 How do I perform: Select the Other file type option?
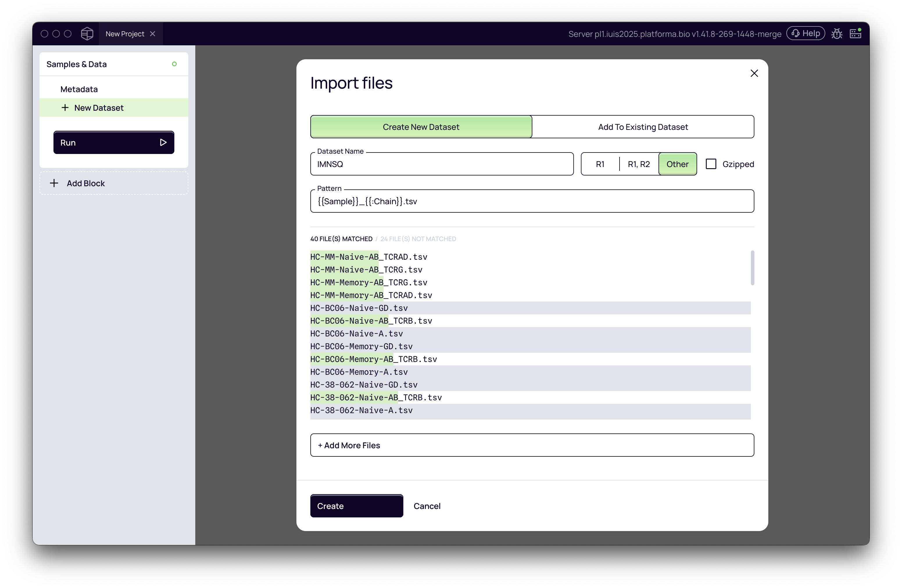point(677,164)
